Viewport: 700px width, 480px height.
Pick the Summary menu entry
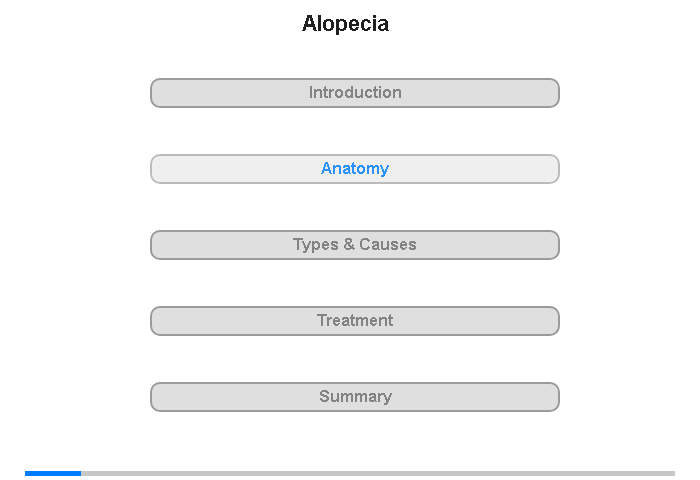pyautogui.click(x=355, y=397)
